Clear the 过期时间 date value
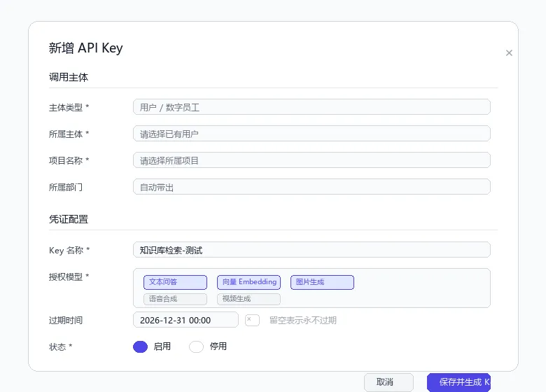This screenshot has width=546, height=392. [x=252, y=320]
